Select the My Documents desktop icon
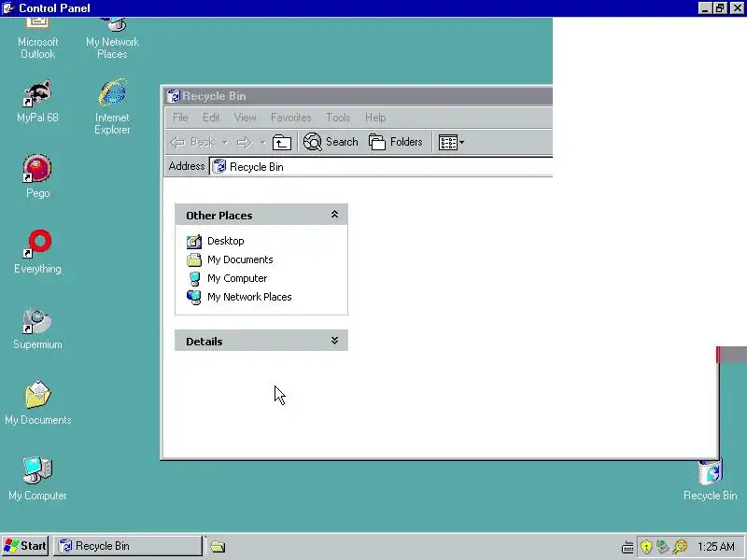Screen dimensions: 747x560 click(x=37, y=403)
